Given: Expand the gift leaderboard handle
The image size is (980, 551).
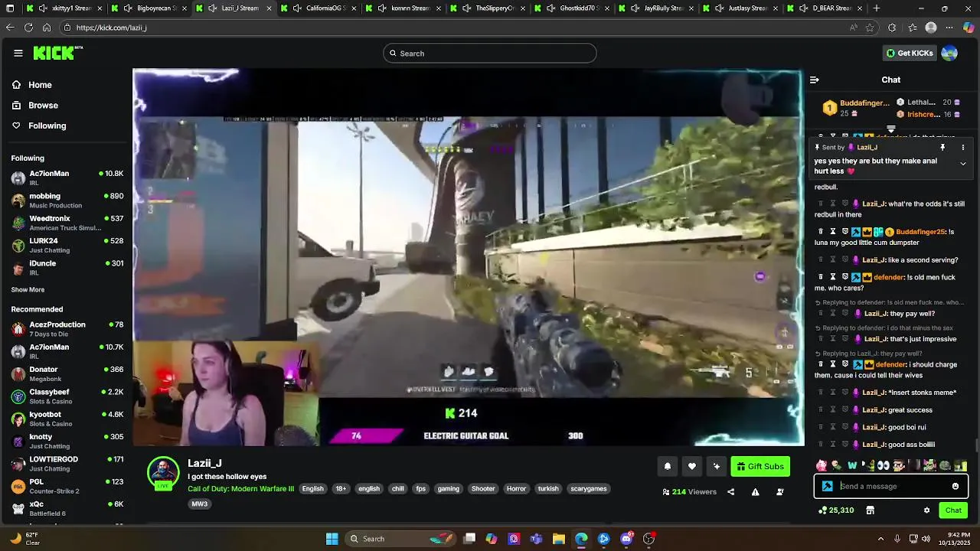Looking at the screenshot, I should (x=891, y=129).
